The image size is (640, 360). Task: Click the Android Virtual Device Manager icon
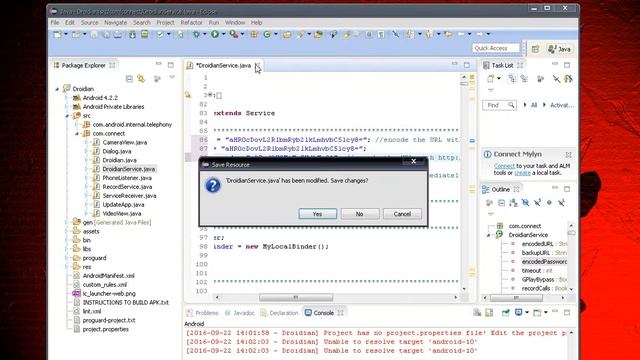144,35
